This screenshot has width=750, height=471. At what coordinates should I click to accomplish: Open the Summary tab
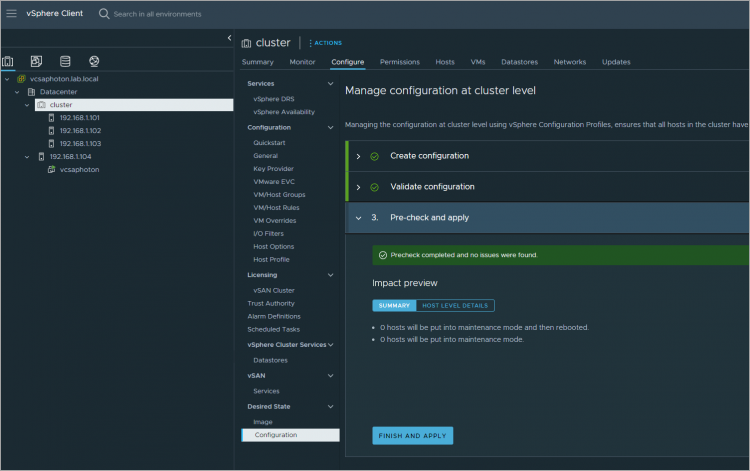coord(257,62)
